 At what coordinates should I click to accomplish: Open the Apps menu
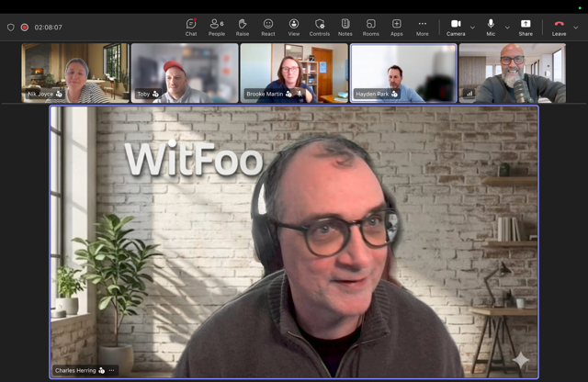point(396,28)
